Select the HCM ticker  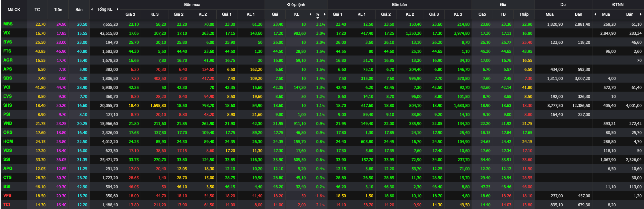pos(8,141)
